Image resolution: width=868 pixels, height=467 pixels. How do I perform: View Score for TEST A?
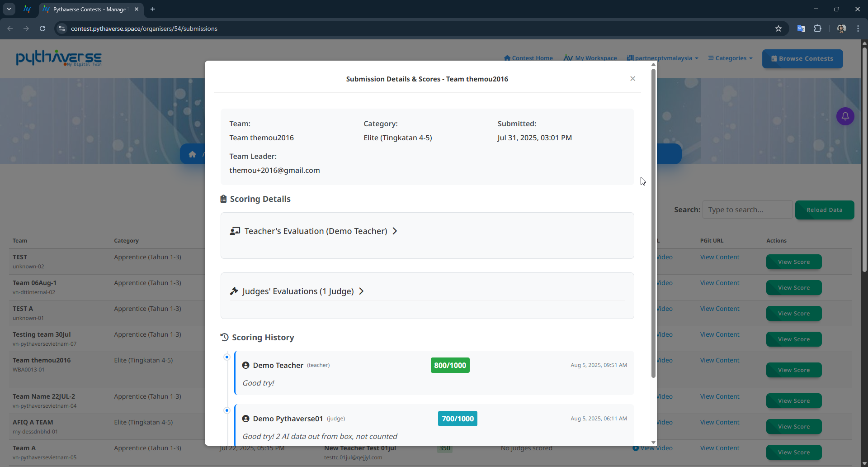coord(794,314)
